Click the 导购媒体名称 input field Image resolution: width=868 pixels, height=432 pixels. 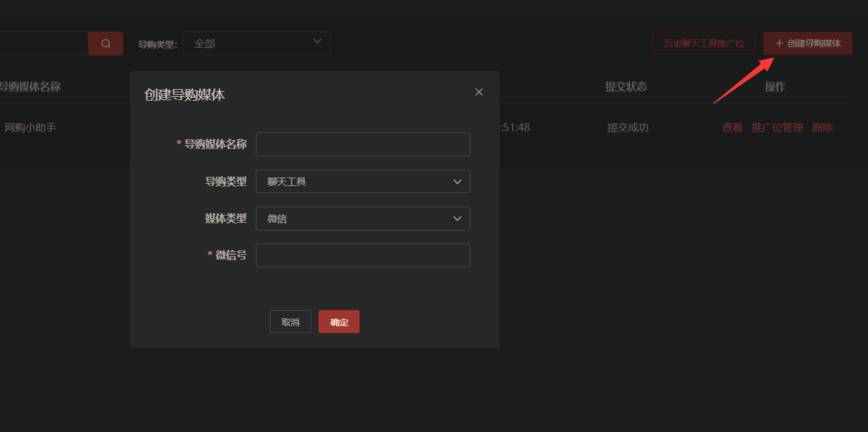click(x=363, y=144)
